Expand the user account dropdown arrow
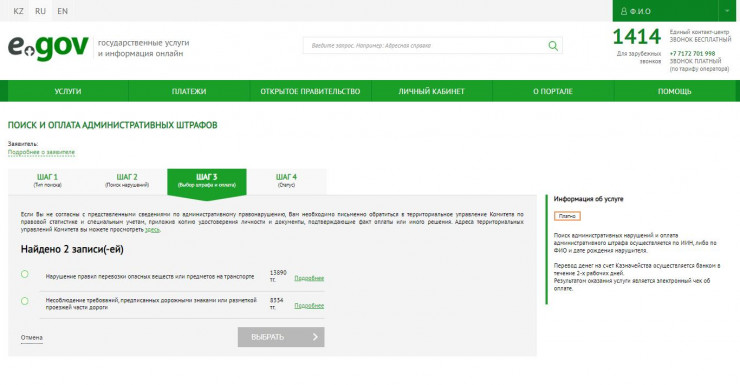This screenshot has height=385, width=740. [x=727, y=11]
